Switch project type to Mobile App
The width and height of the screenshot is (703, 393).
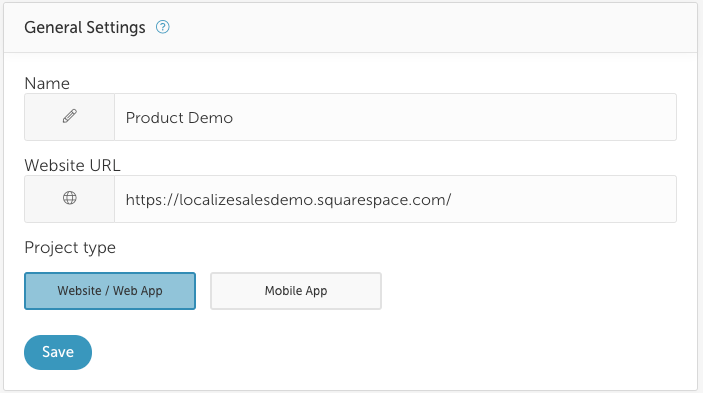pos(296,291)
